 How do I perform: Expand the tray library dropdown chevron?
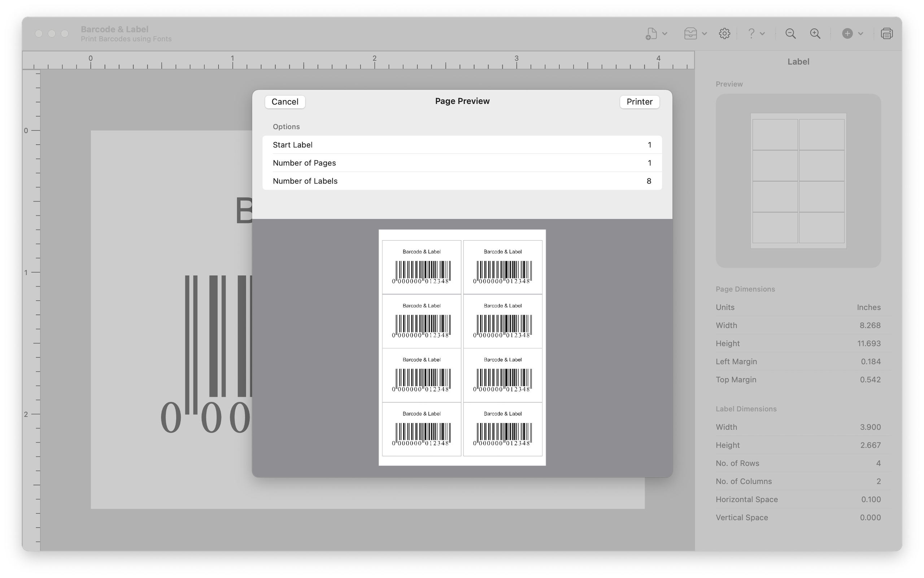point(705,34)
